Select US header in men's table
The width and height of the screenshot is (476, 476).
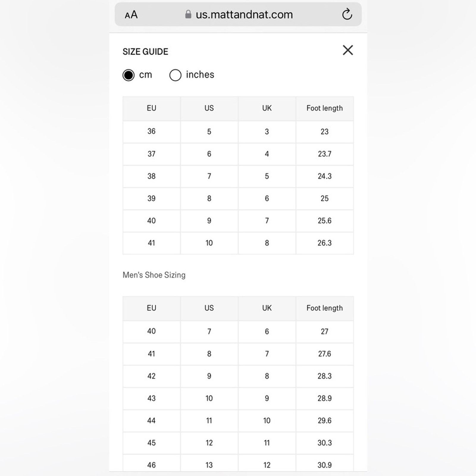[209, 308]
